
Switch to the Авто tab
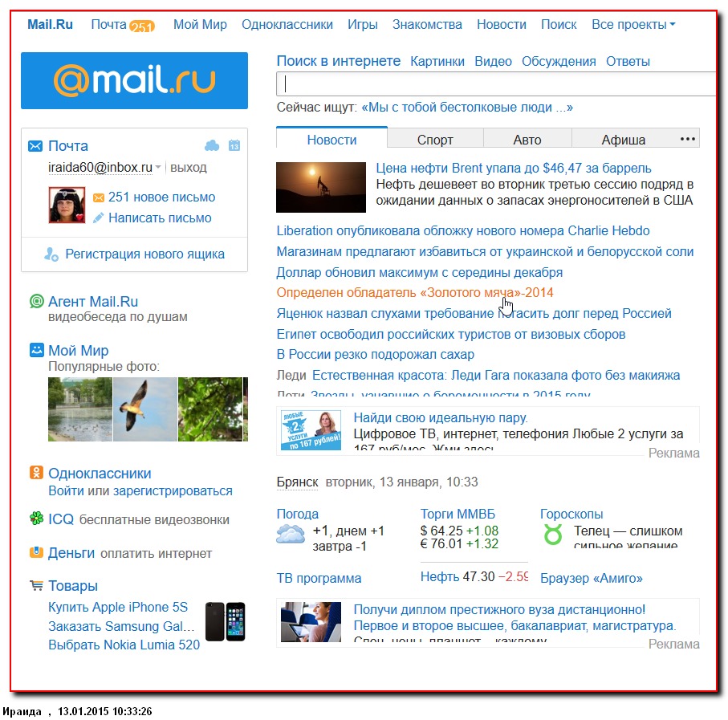pyautogui.click(x=527, y=140)
